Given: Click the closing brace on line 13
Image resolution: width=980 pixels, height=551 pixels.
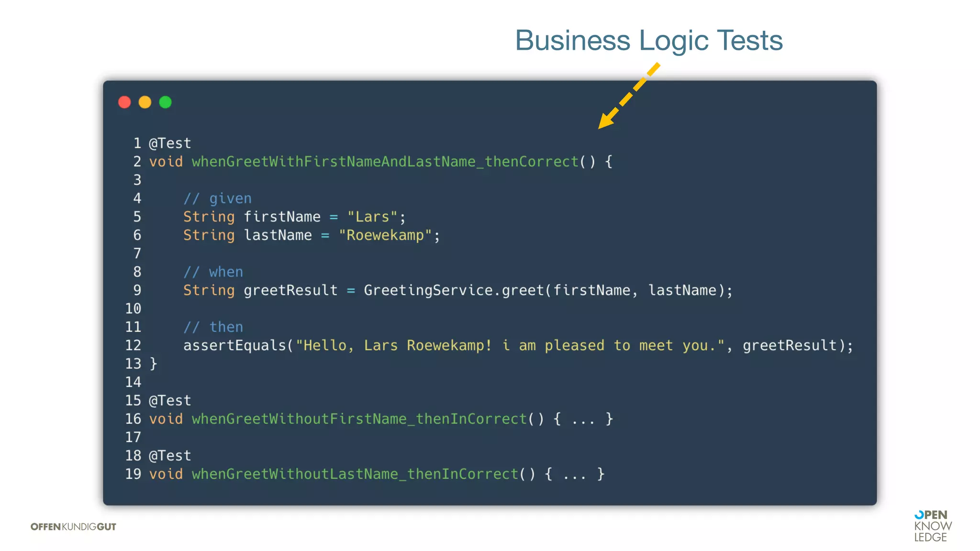Looking at the screenshot, I should point(153,364).
